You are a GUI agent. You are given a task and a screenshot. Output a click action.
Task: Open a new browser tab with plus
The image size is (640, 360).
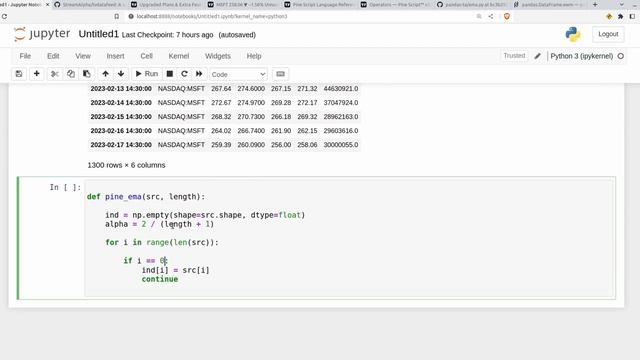click(595, 4)
